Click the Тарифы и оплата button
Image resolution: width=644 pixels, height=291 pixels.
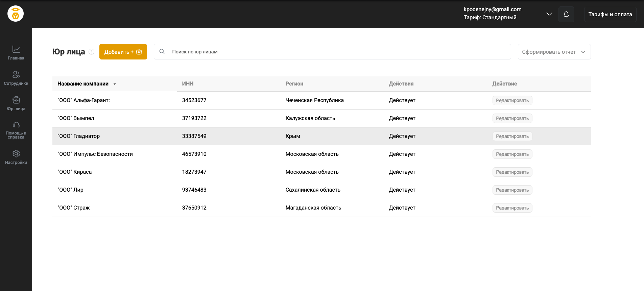[x=610, y=15]
